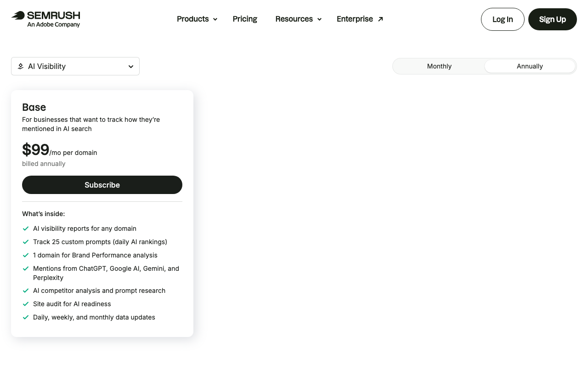Open the AI Visibility product dropdown

pos(75,66)
